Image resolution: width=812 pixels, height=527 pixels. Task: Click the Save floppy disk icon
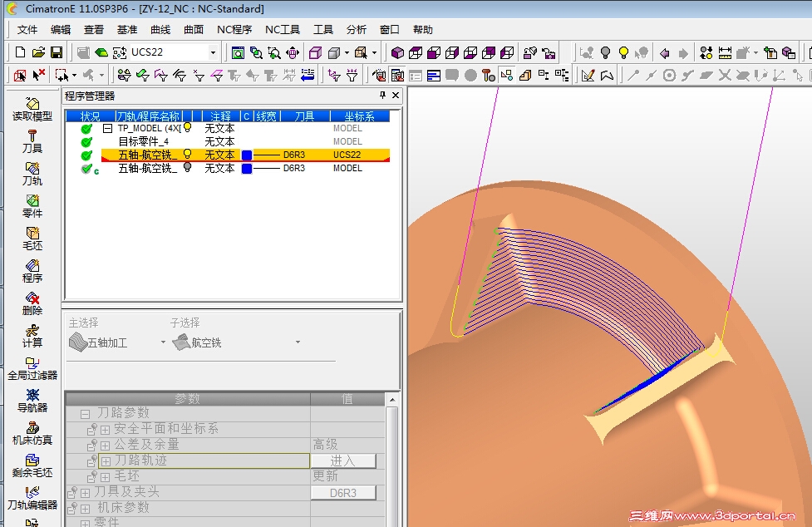pos(57,52)
